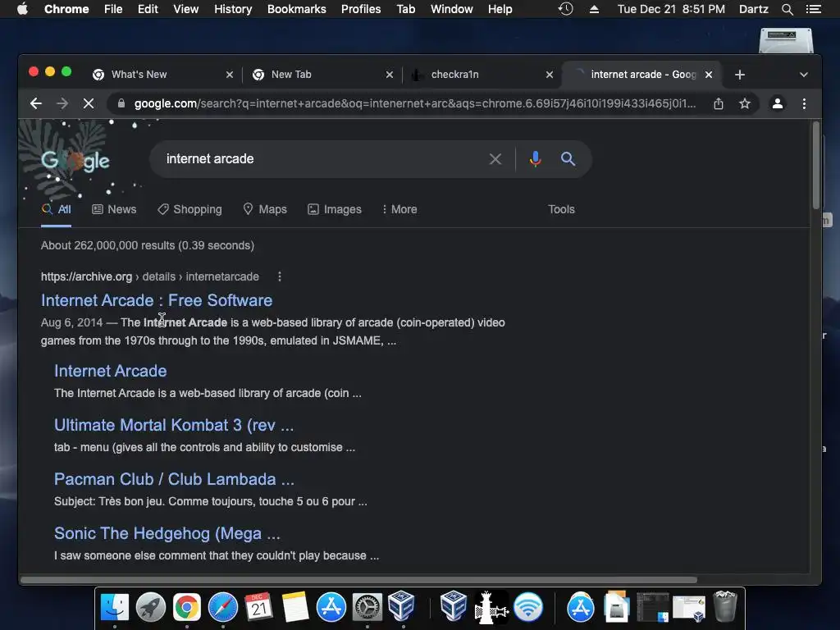Open Time Machine menu bar icon
The image size is (840, 630).
click(566, 9)
